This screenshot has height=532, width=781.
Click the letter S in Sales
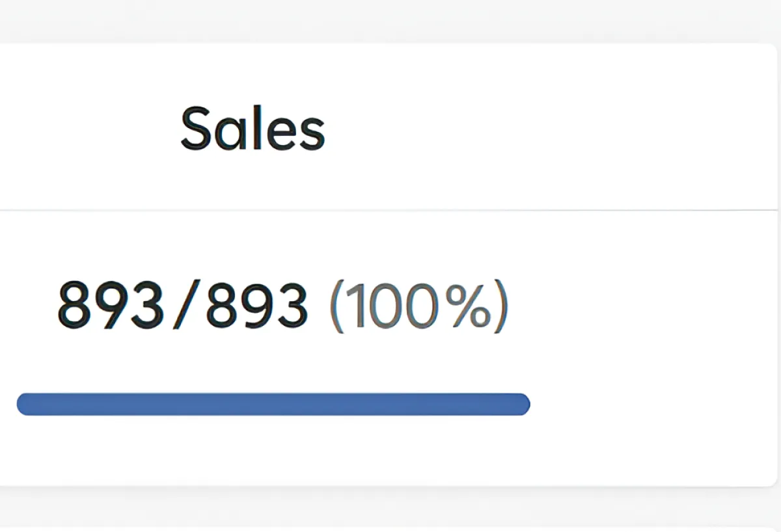pos(197,129)
